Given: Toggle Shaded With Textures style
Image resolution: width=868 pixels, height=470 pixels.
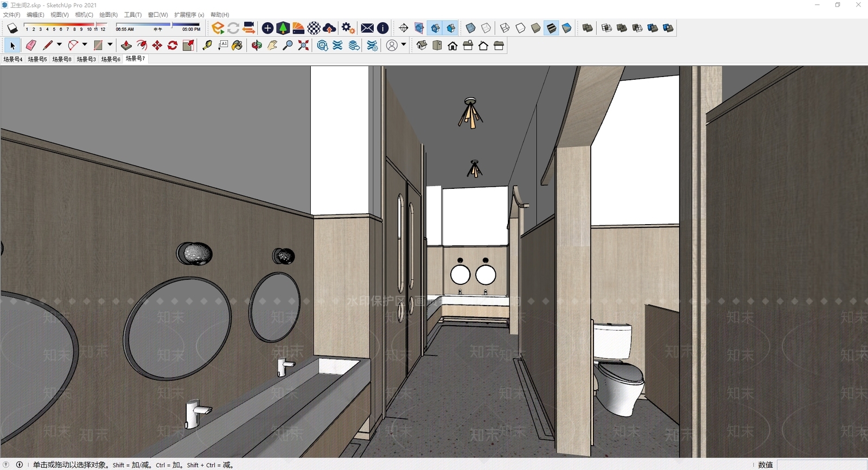Looking at the screenshot, I should tap(551, 28).
